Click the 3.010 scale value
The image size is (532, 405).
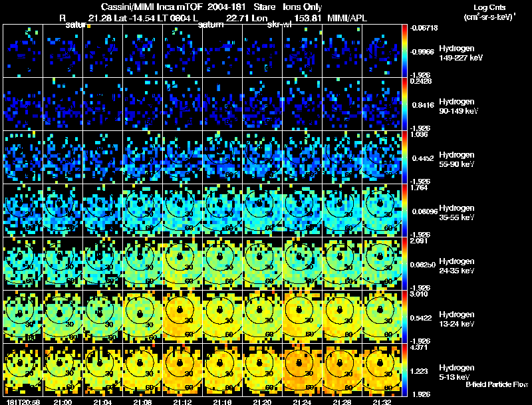[x=419, y=294]
